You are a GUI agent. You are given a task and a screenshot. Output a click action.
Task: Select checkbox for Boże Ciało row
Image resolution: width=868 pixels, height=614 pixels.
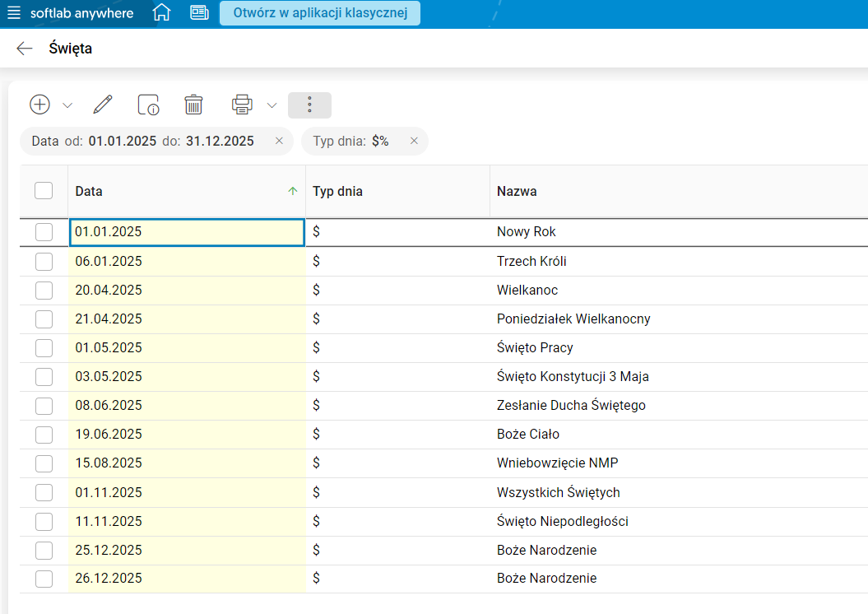[44, 435]
